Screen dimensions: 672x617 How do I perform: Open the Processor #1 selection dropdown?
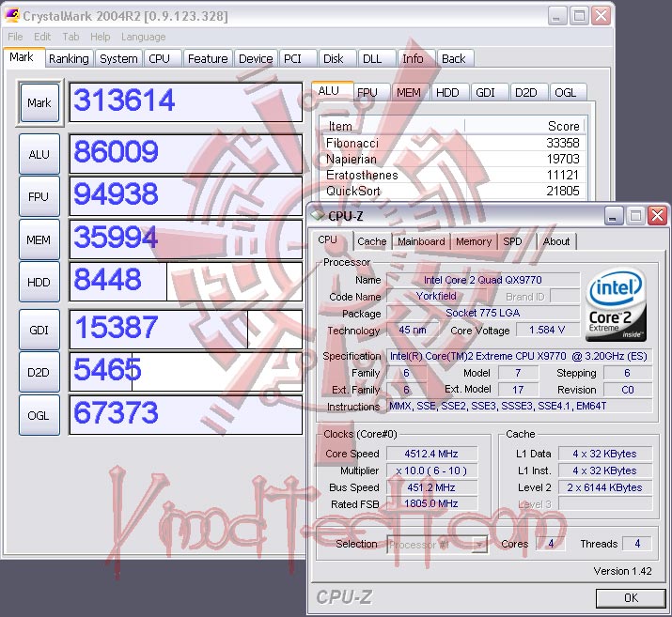[x=437, y=545]
